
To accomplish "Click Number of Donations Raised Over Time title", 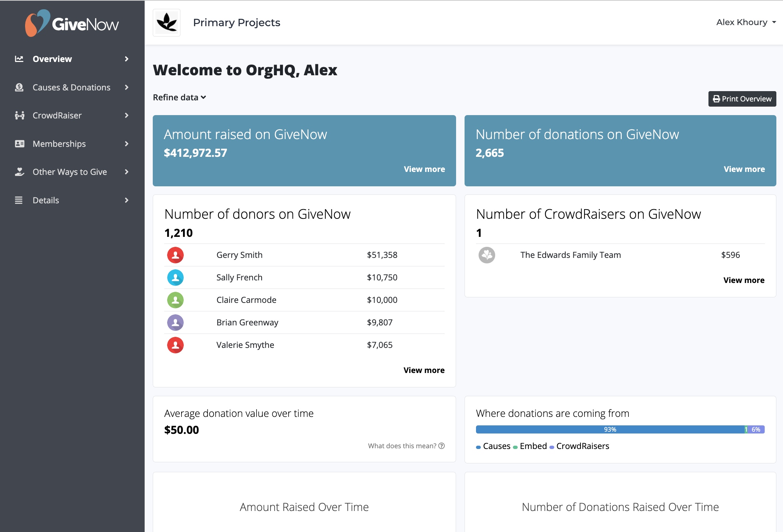I will click(x=620, y=507).
